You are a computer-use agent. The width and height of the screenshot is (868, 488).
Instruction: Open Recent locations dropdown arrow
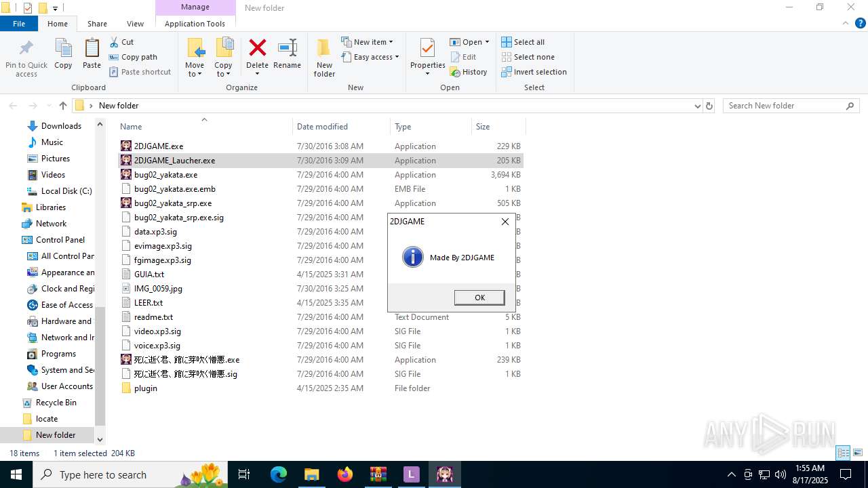click(x=50, y=106)
